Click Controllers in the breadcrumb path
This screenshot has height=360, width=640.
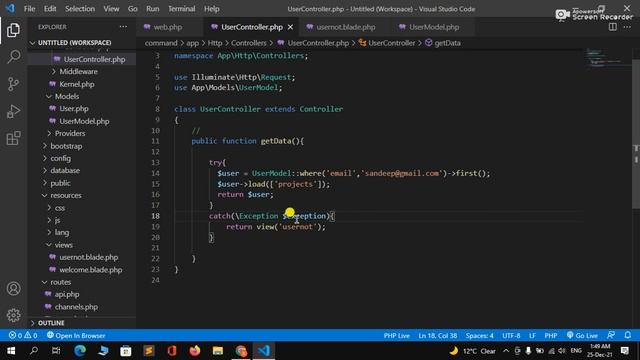(249, 43)
